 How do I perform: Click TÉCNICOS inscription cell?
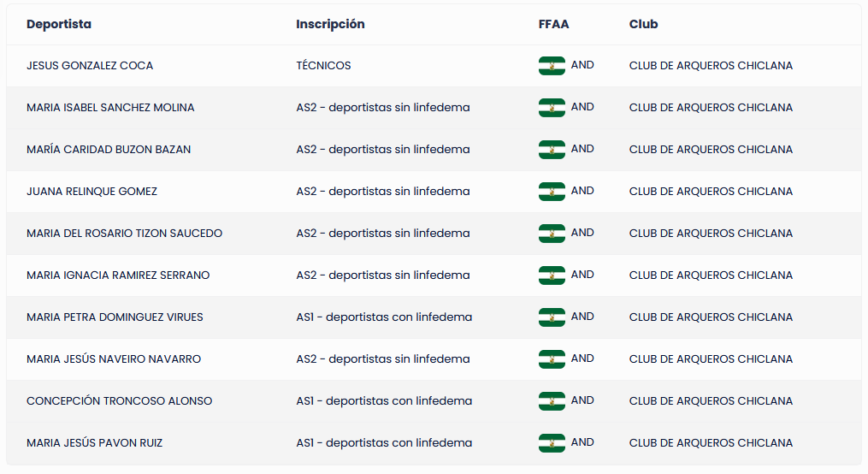point(323,66)
